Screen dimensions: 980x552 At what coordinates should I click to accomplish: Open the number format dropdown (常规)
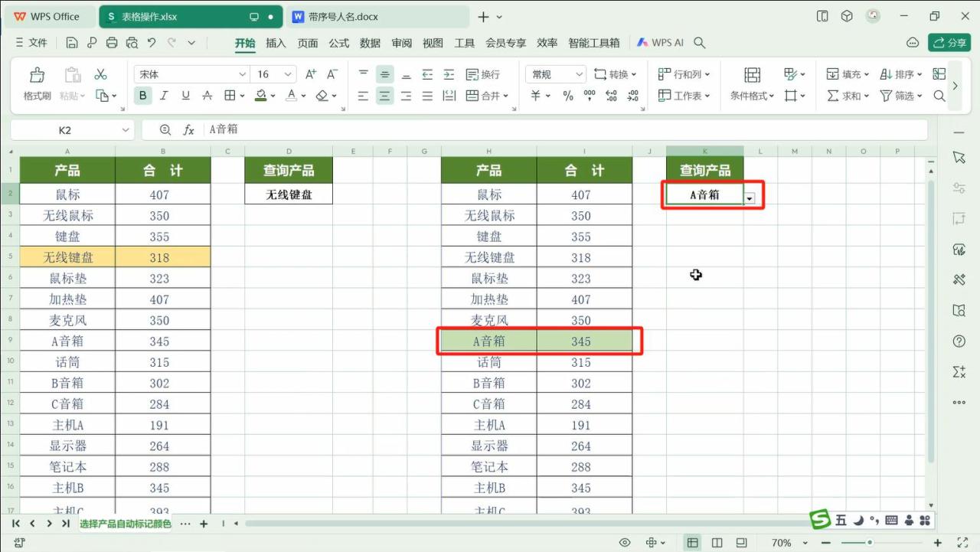tap(580, 74)
